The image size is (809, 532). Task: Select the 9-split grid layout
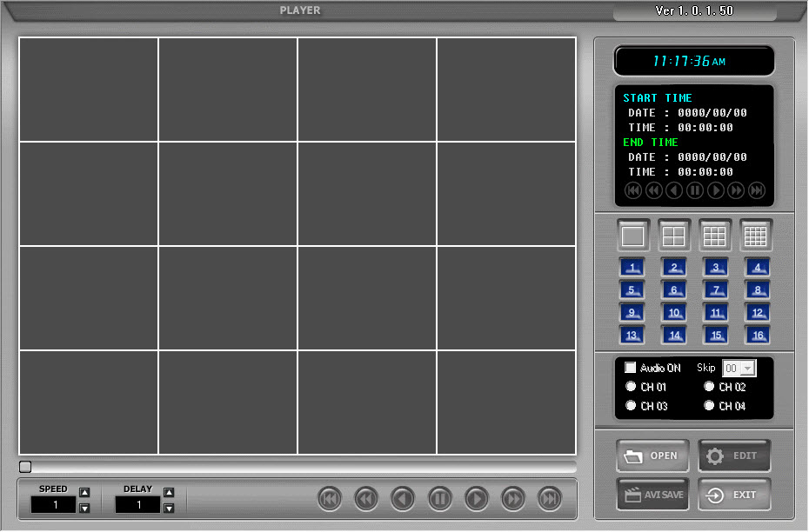715,236
